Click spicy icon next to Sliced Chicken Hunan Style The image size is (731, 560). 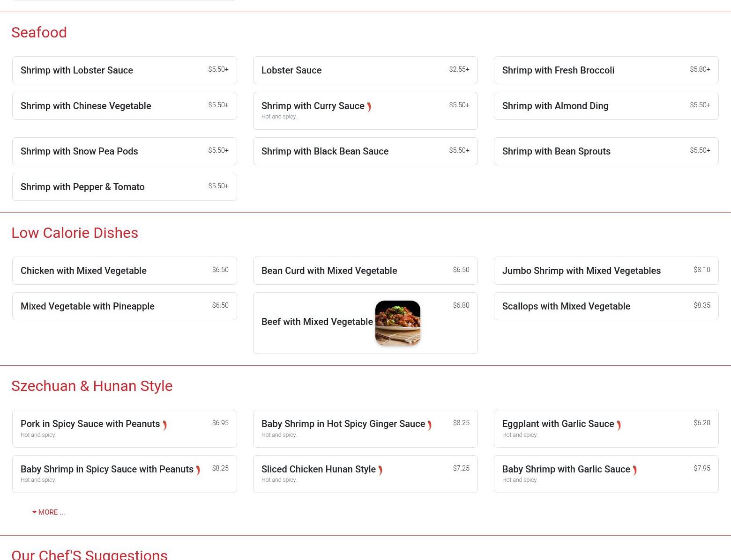point(380,470)
